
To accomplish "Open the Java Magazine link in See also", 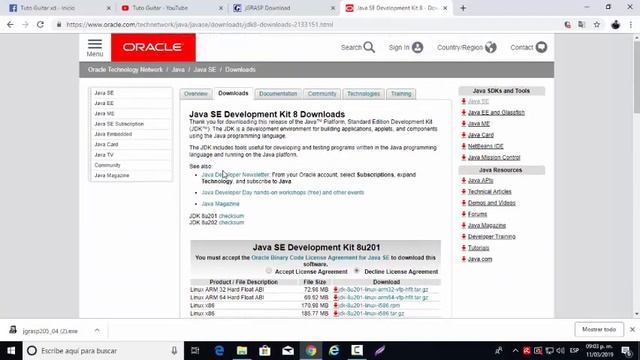I will (x=220, y=204).
